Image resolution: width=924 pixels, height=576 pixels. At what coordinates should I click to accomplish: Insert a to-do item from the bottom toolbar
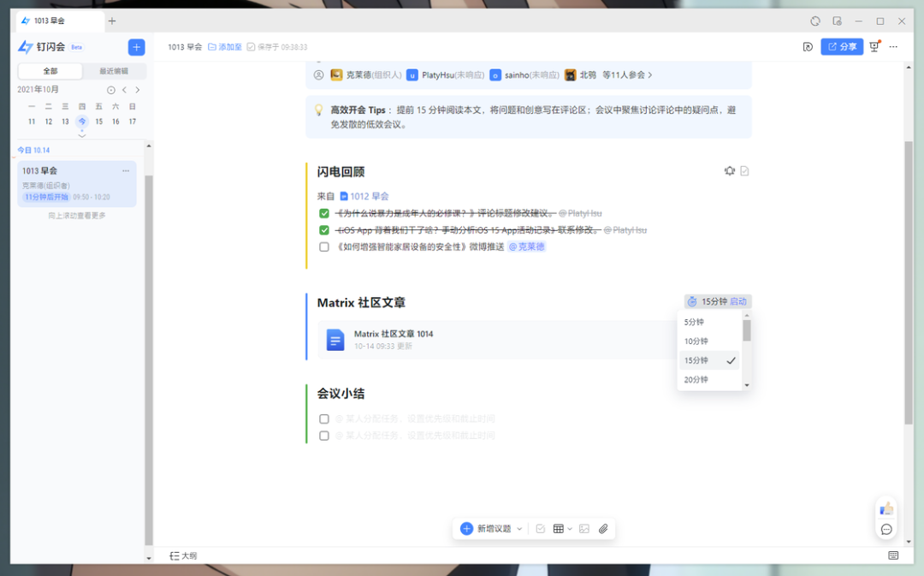pyautogui.click(x=541, y=529)
